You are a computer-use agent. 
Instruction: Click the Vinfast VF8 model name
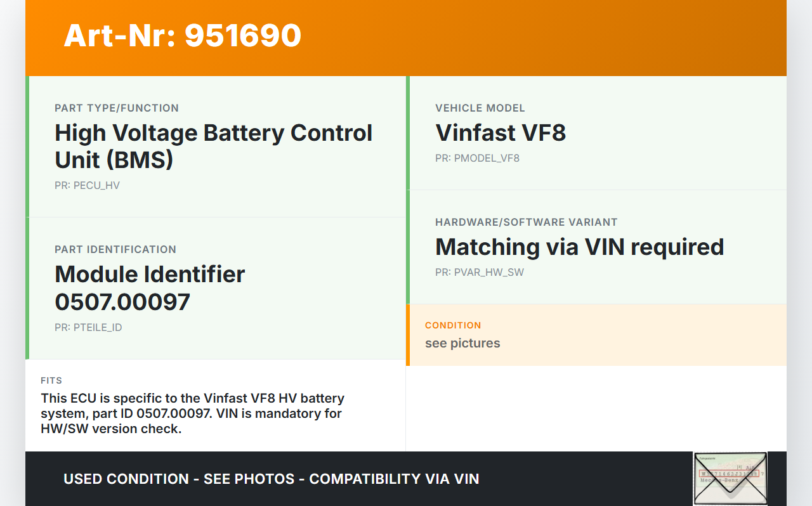[501, 133]
